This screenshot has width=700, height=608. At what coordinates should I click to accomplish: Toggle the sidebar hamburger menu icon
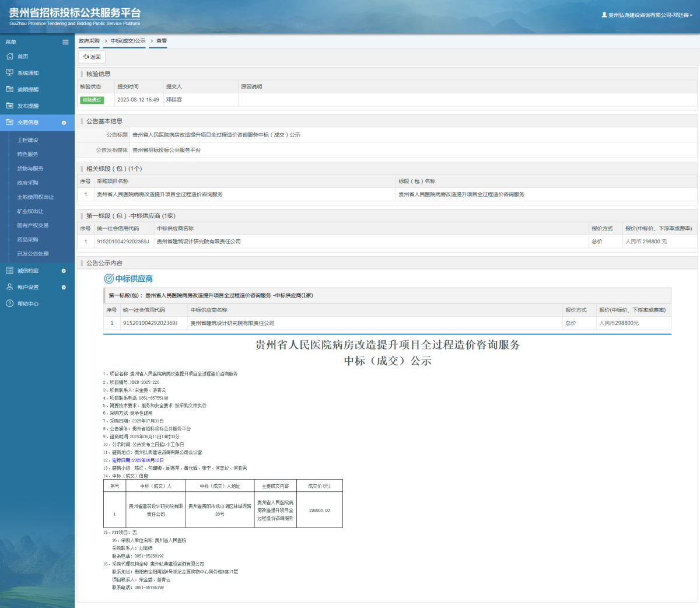pos(65,42)
